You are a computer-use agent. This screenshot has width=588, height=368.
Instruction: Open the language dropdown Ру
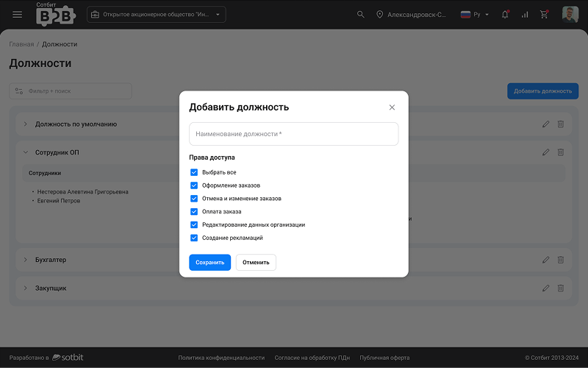(474, 15)
